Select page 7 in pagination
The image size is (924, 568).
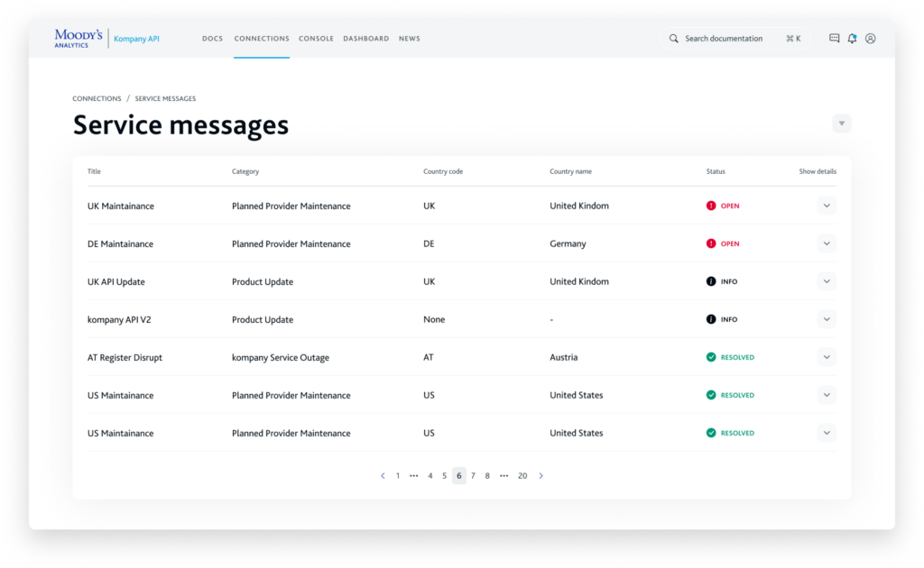pos(473,476)
